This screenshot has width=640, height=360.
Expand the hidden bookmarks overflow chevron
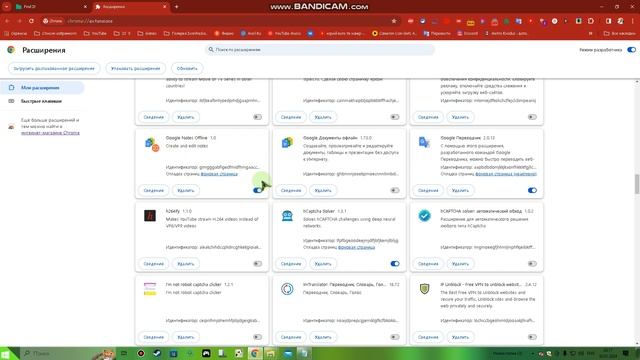pos(591,33)
